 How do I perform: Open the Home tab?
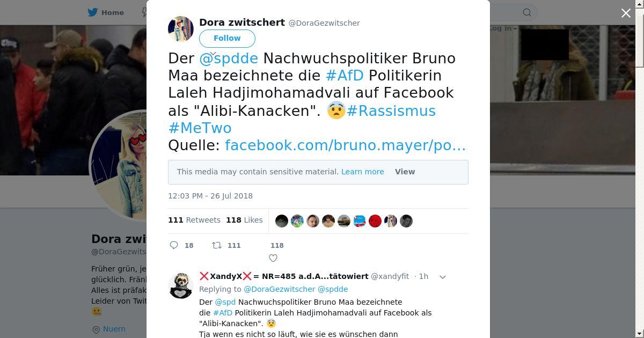(106, 12)
